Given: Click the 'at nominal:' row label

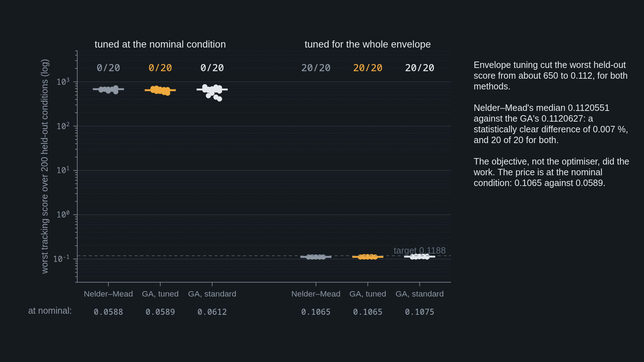Looking at the screenshot, I should [x=50, y=311].
